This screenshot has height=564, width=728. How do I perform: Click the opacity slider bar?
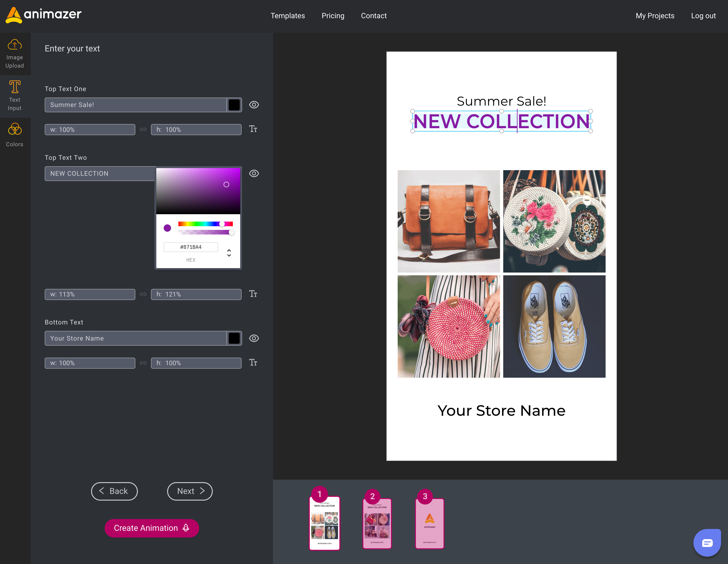point(205,232)
